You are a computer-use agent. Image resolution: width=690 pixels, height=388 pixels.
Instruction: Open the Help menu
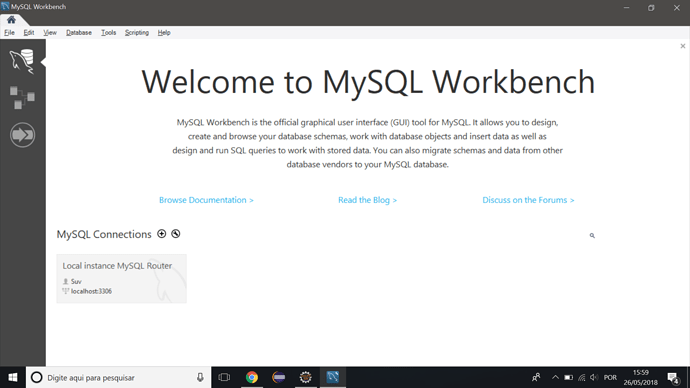pyautogui.click(x=164, y=33)
